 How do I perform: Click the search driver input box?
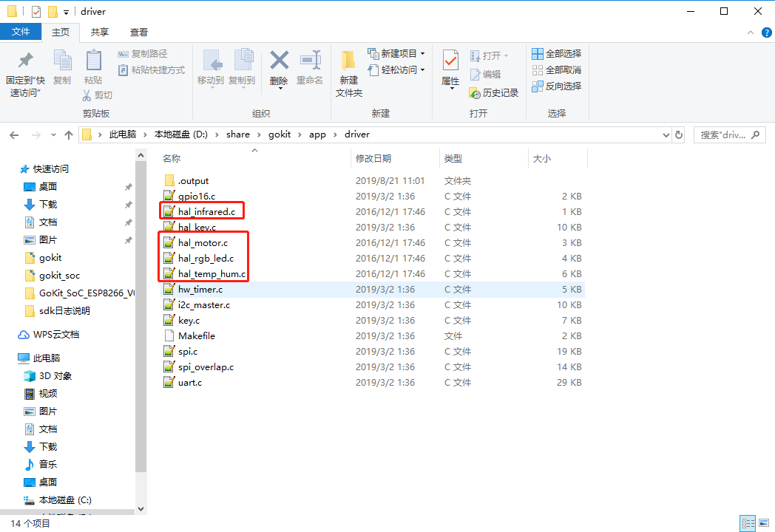click(723, 135)
